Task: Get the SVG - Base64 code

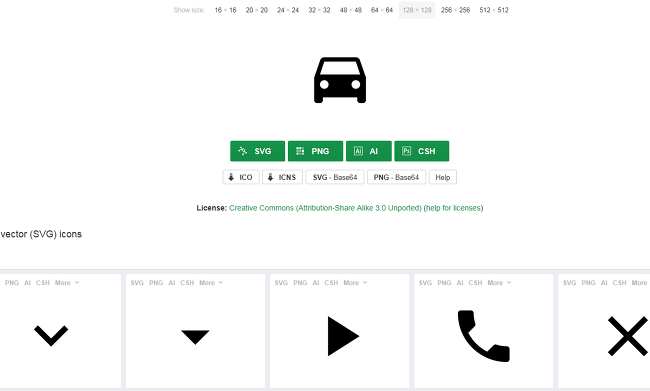Action: pos(335,177)
